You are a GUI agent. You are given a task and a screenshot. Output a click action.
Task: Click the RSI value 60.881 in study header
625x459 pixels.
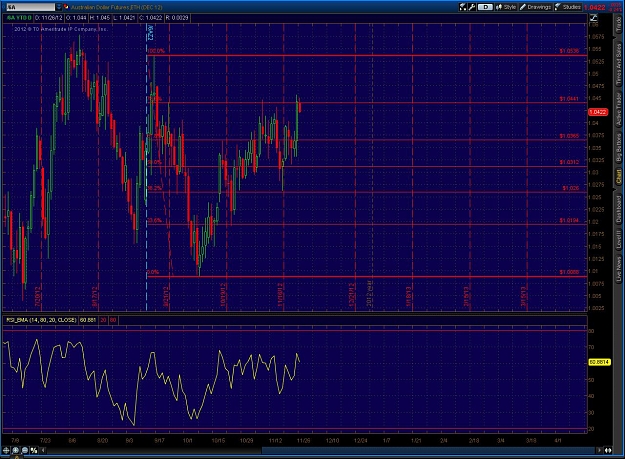tap(88, 320)
